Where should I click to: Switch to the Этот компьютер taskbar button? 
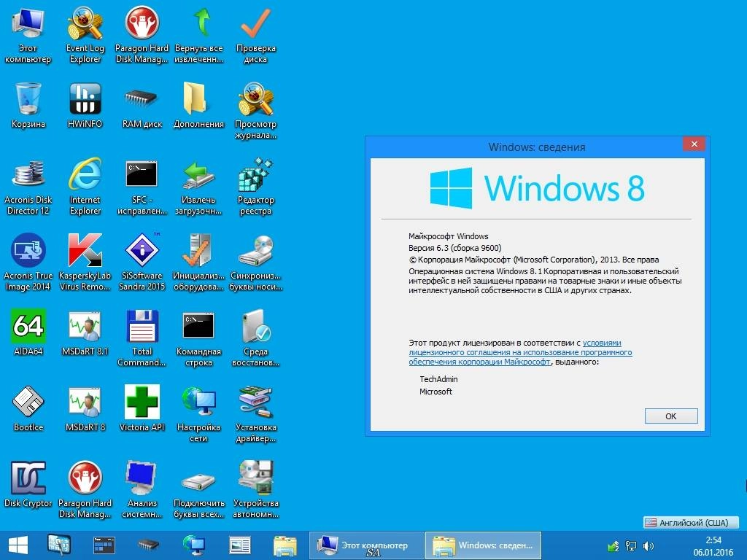coord(366,545)
